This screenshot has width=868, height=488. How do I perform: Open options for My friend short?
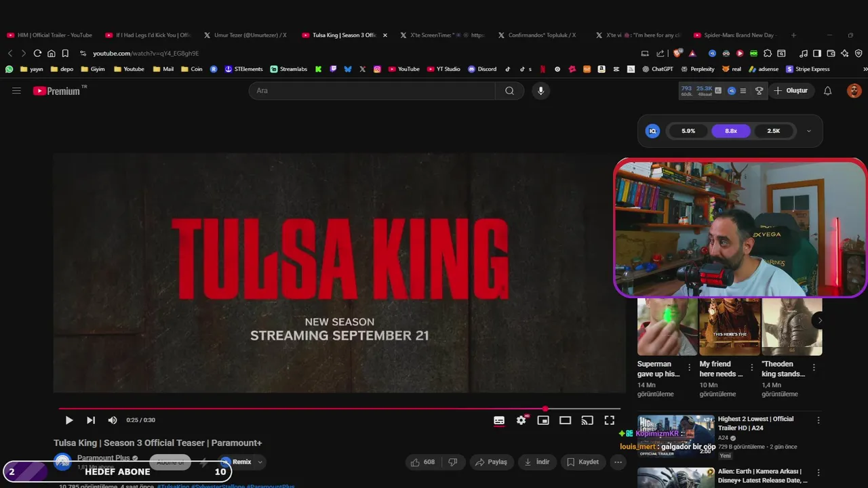(751, 367)
